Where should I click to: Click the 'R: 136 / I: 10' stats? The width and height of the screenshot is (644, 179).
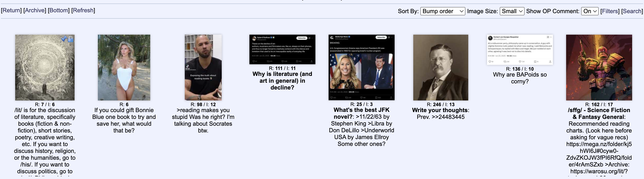[x=520, y=69]
